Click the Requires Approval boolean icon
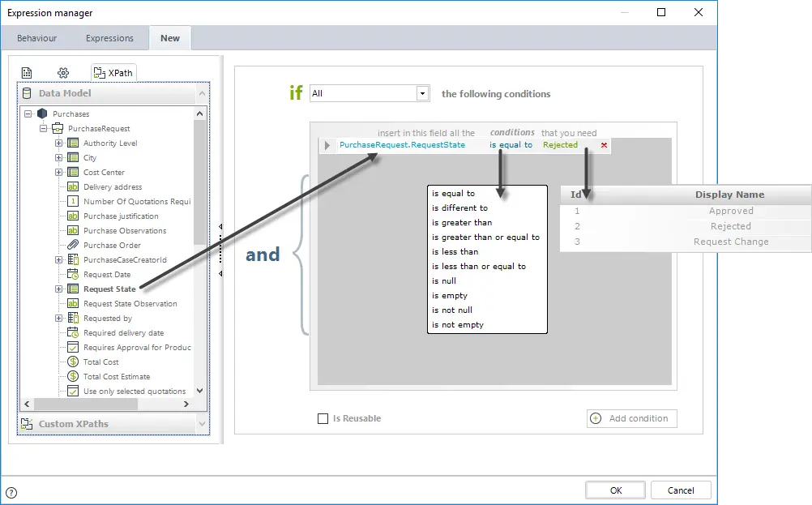This screenshot has height=505, width=812. pos(73,348)
